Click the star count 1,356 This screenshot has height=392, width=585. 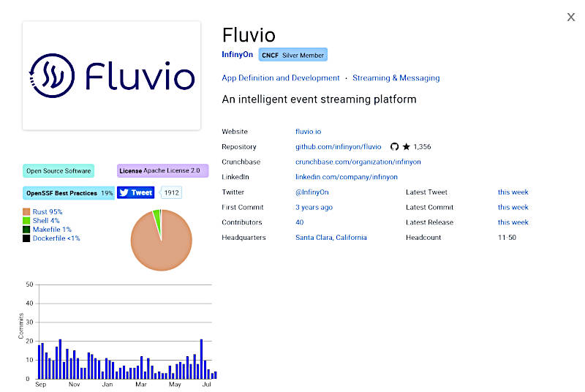422,147
